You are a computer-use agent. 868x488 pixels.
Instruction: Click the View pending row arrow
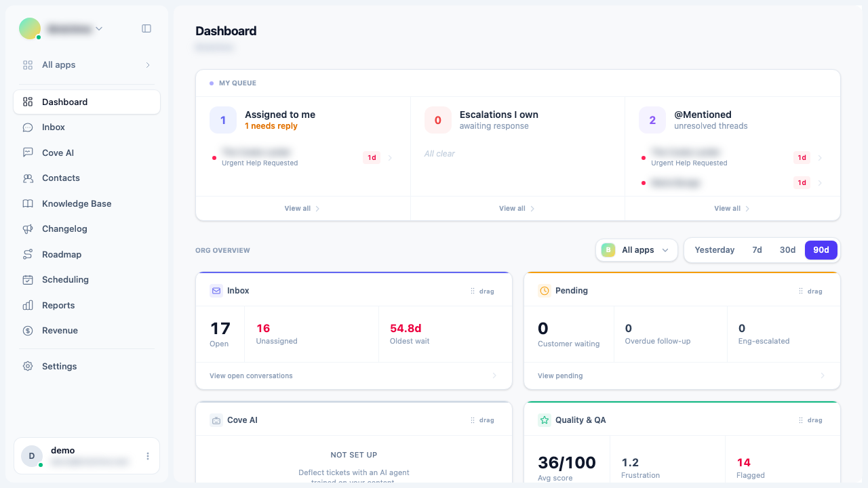coord(823,376)
